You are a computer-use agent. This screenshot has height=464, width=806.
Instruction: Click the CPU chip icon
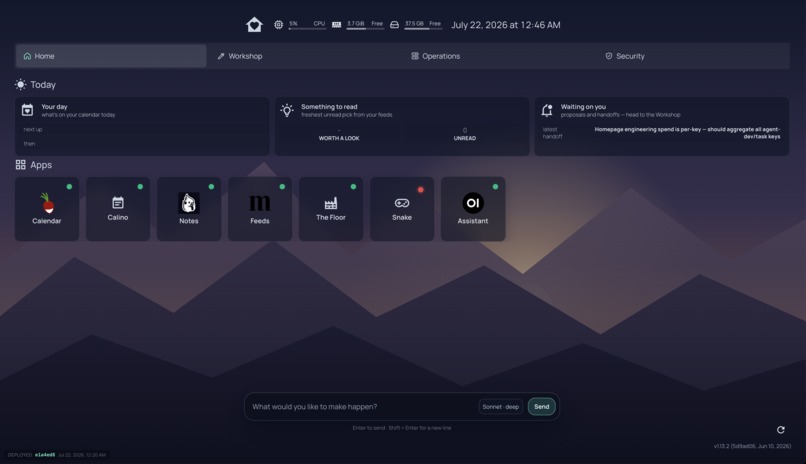[x=278, y=25]
